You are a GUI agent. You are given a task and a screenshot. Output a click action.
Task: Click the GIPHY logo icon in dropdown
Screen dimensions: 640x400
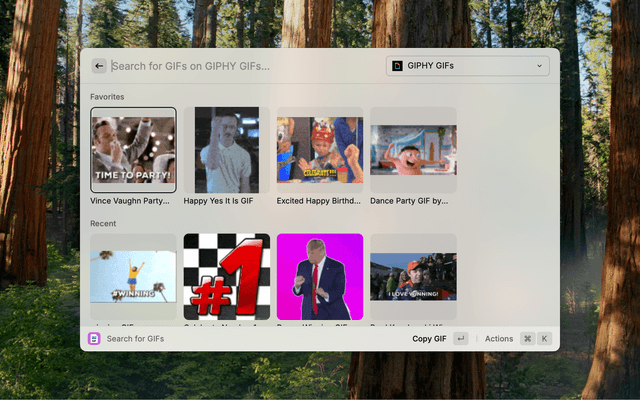click(397, 66)
